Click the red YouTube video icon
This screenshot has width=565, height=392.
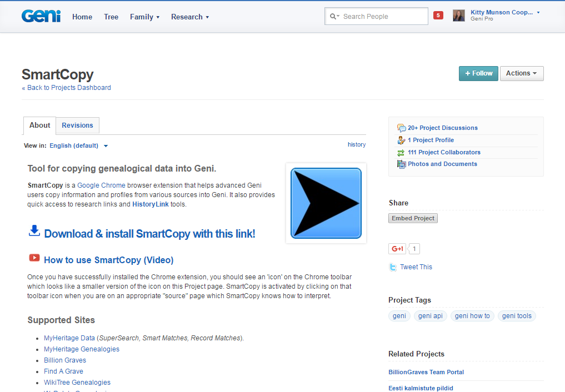click(x=34, y=258)
